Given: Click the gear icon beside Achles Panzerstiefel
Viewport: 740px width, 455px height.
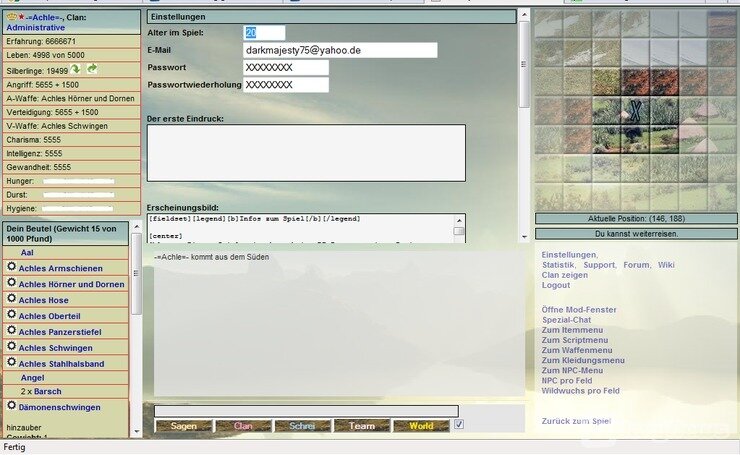Looking at the screenshot, I should pyautogui.click(x=11, y=330).
